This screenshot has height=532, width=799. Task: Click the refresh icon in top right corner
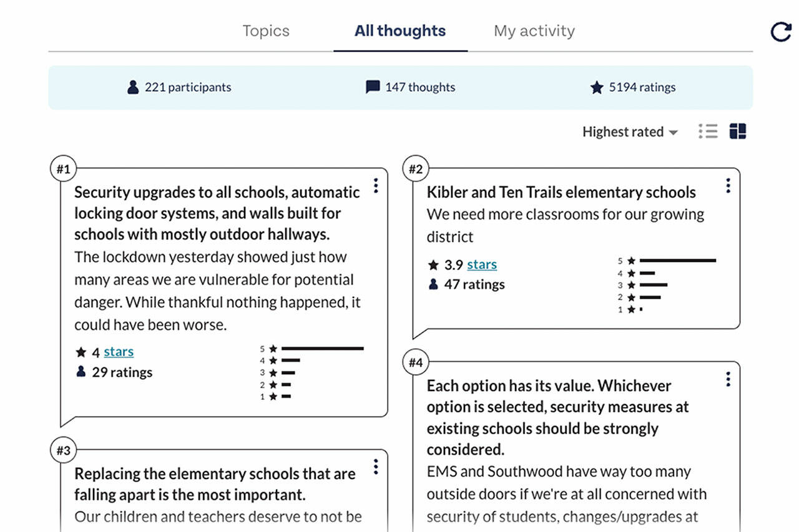click(x=781, y=31)
